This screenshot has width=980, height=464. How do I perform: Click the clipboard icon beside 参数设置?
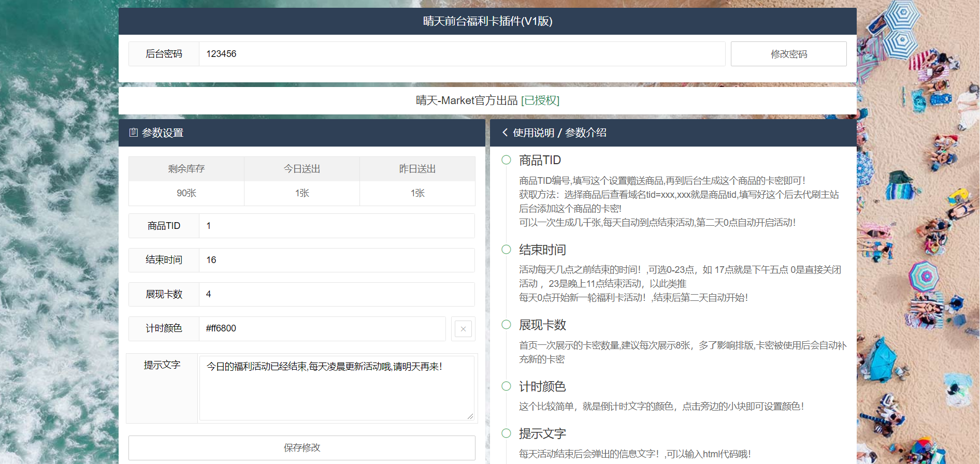coord(133,133)
